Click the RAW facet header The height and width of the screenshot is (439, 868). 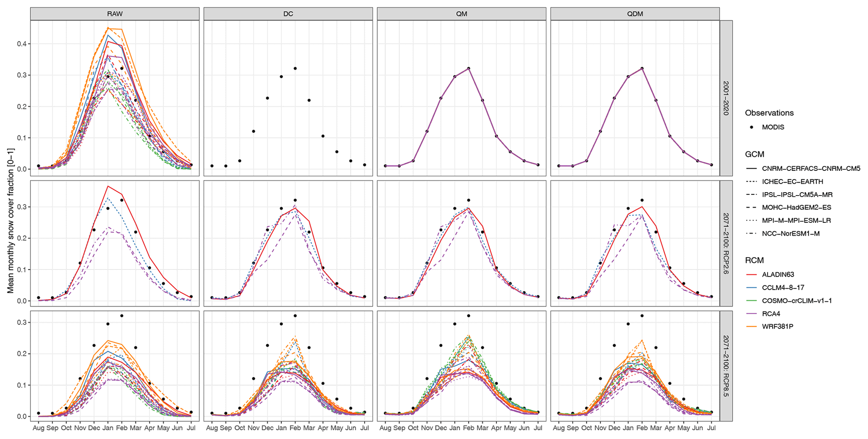pos(115,14)
